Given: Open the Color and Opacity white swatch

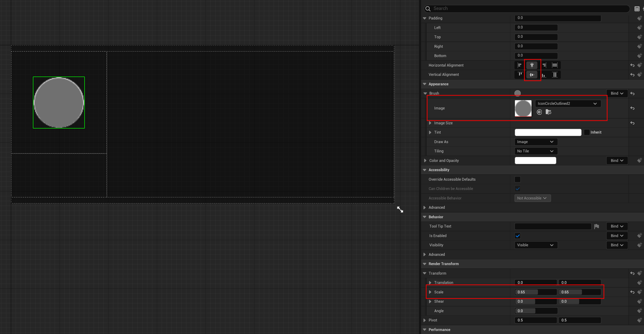Looking at the screenshot, I should click(535, 161).
